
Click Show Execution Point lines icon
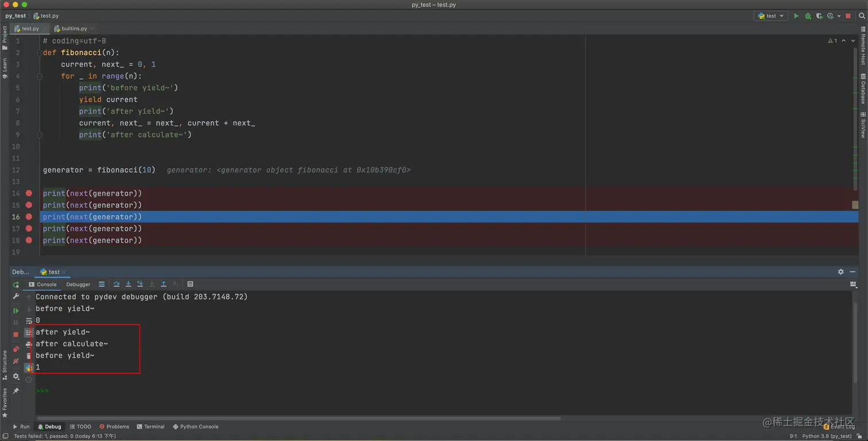(x=102, y=284)
